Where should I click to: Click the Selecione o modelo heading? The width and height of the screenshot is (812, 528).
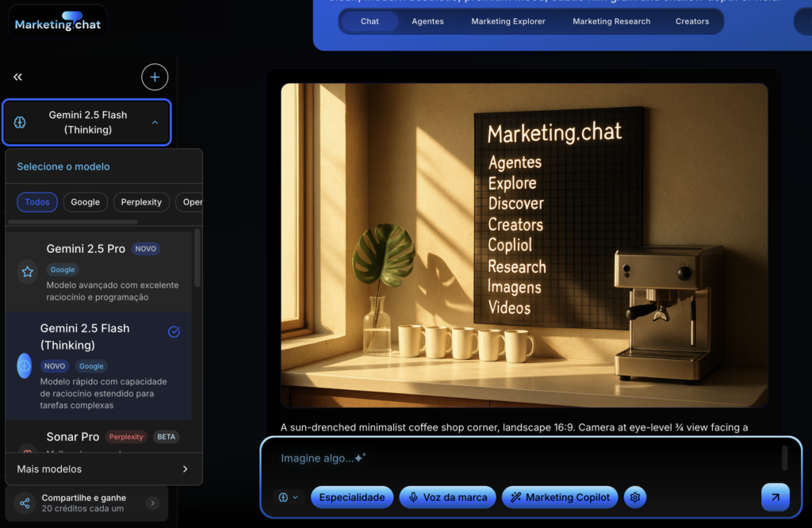(x=63, y=166)
